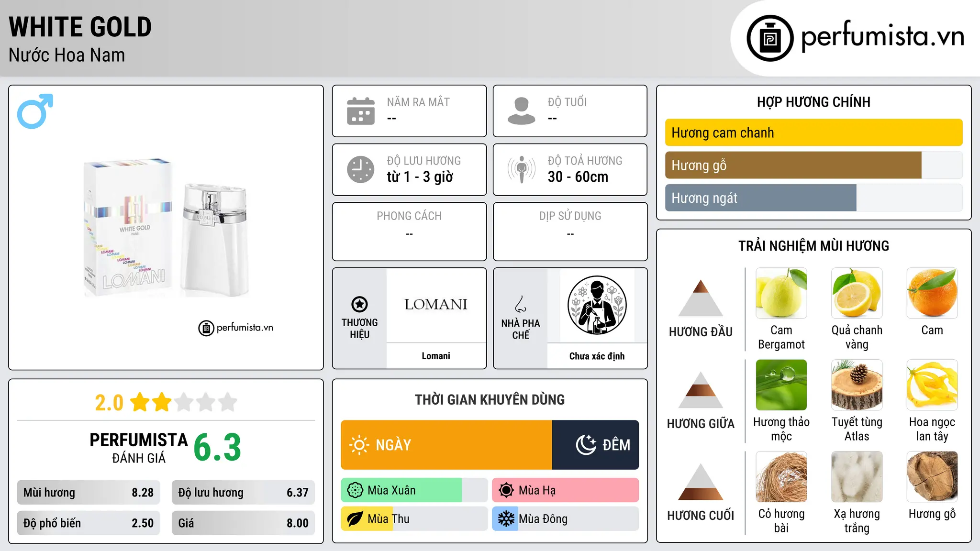Click the nose icon for perfumer
This screenshot has width=980, height=551.
(x=521, y=304)
